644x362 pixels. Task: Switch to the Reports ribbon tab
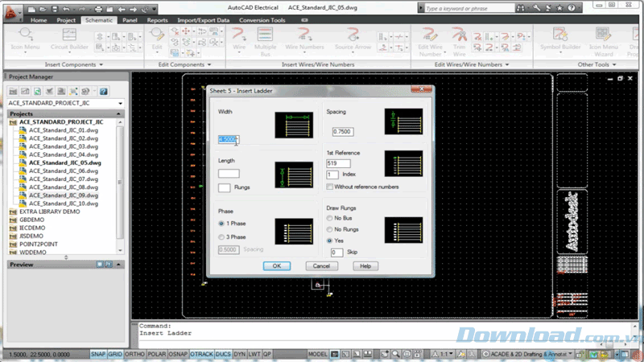point(157,19)
